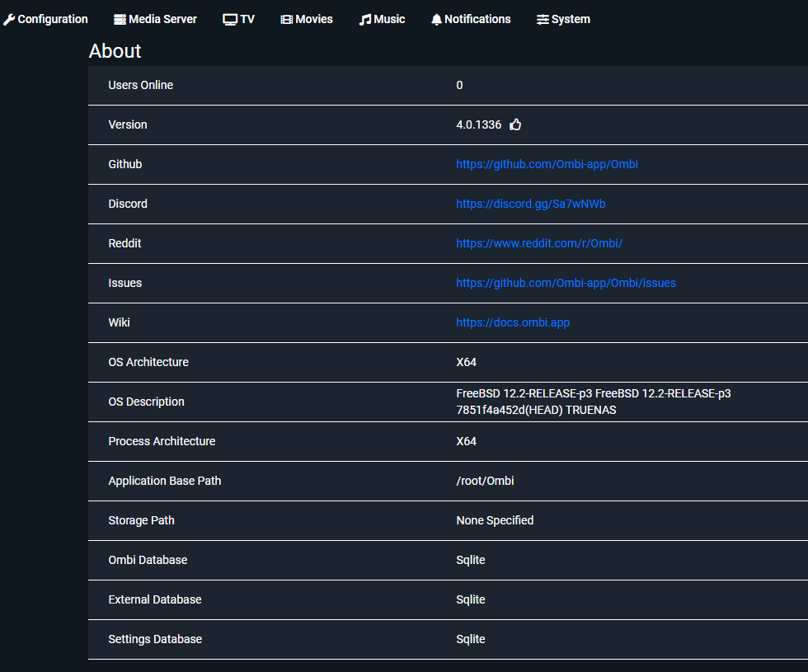
Task: Click the About page heading
Action: (x=115, y=51)
